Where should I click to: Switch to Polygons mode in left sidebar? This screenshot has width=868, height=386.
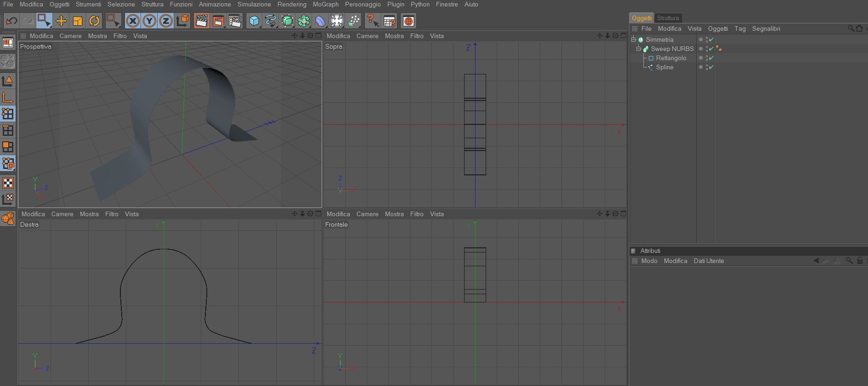(x=8, y=147)
